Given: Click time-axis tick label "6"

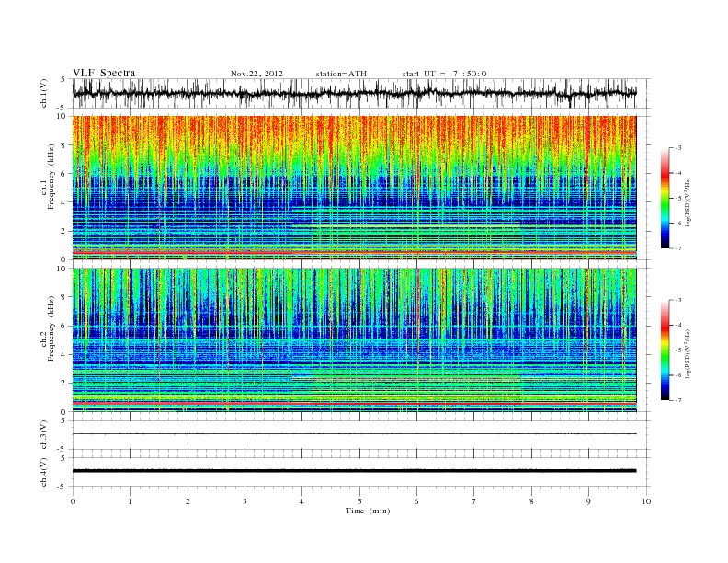Looking at the screenshot, I should 417,501.
